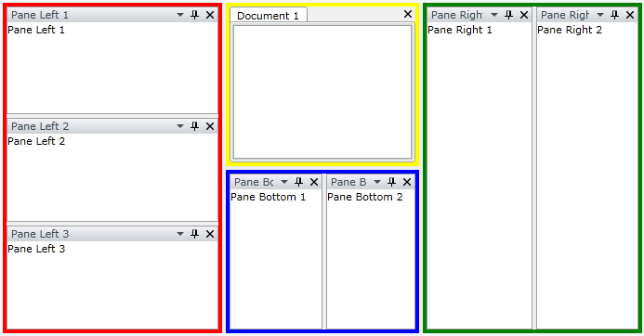Click inside Document 1 content area
Image resolution: width=644 pixels, height=336 pixels.
[x=322, y=92]
